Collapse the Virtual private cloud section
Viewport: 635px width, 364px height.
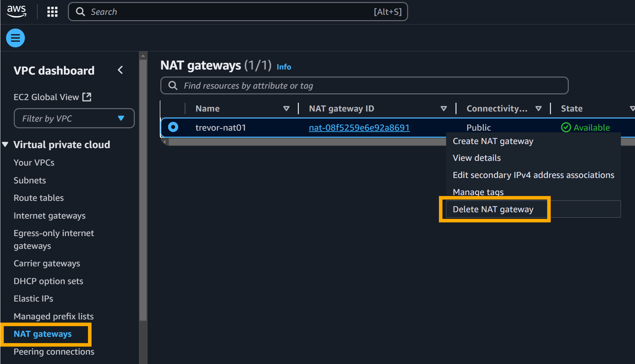[x=5, y=144]
